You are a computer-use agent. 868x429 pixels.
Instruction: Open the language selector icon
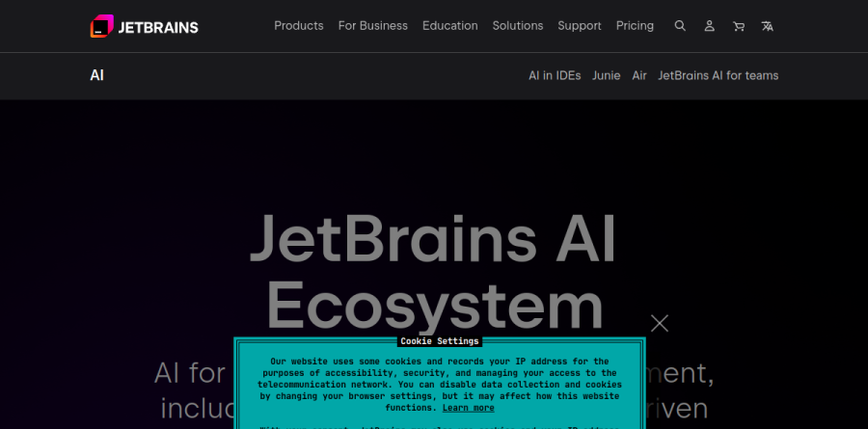[x=768, y=26]
